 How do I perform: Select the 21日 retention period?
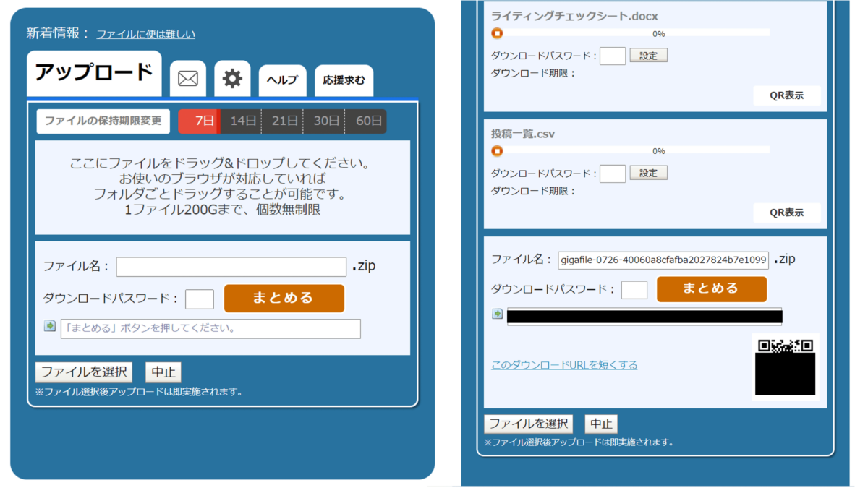click(283, 121)
